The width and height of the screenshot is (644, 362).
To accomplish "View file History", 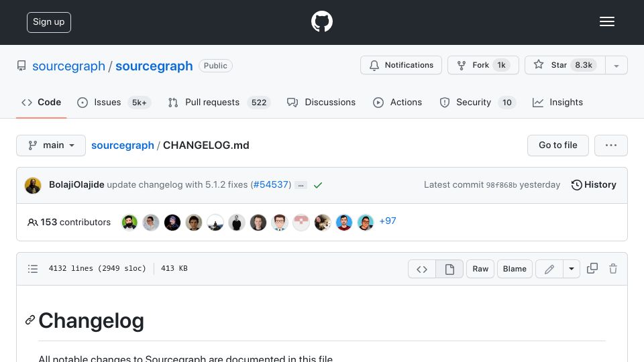I will click(594, 185).
